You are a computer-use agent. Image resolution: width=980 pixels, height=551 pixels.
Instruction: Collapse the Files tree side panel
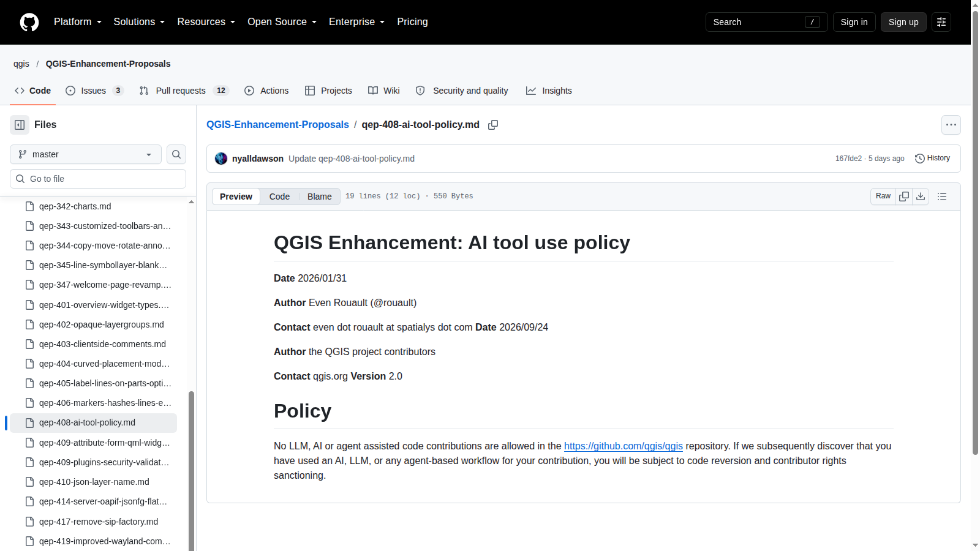tap(20, 125)
